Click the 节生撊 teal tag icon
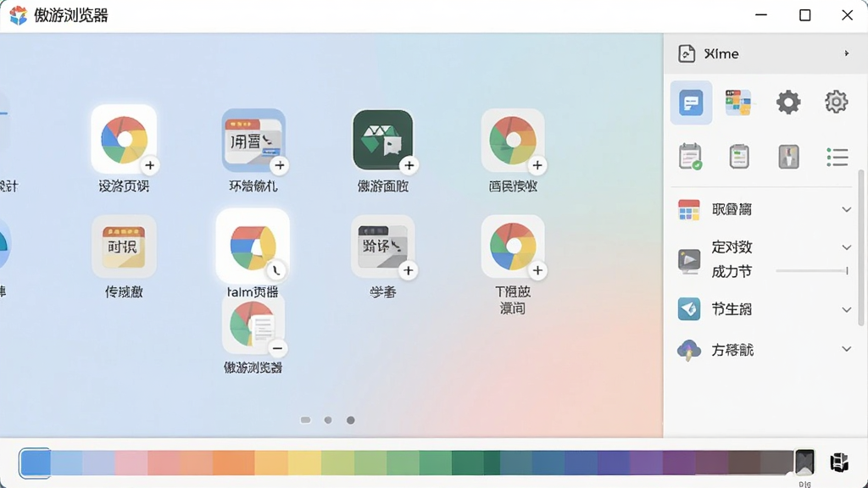 click(688, 308)
